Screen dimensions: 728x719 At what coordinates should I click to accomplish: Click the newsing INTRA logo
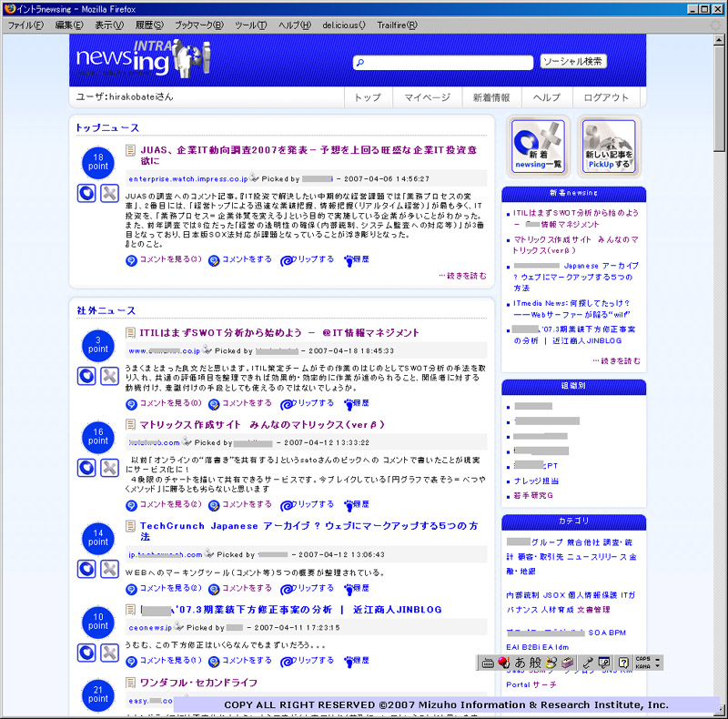[x=143, y=59]
